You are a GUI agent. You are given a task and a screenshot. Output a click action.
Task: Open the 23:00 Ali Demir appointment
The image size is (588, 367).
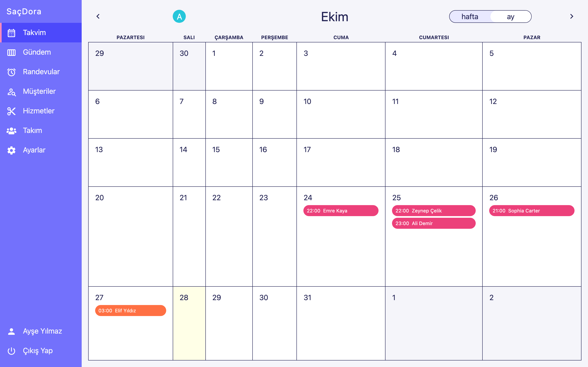point(433,223)
